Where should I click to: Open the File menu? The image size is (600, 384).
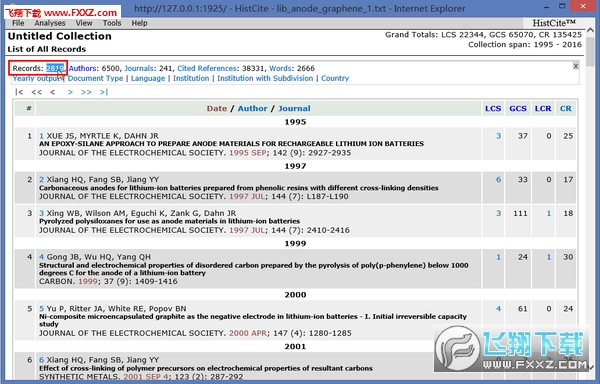(x=18, y=23)
